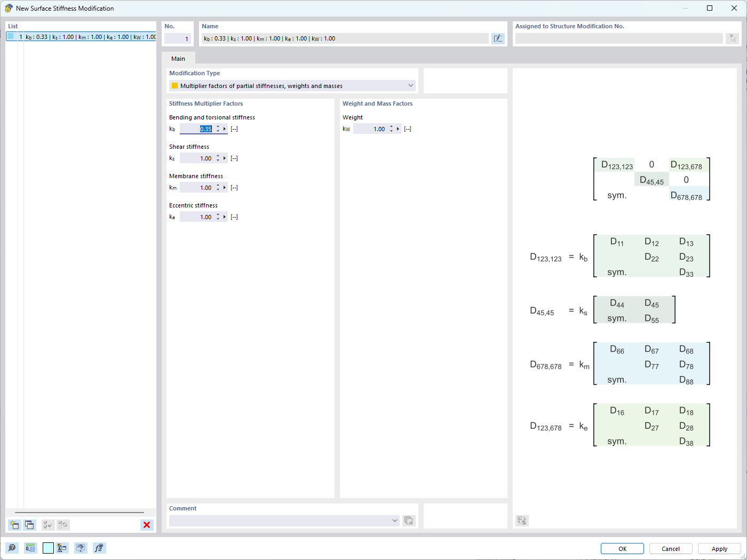The image size is (747, 560).
Task: Copy the selected stiffness modification
Action: [x=30, y=525]
